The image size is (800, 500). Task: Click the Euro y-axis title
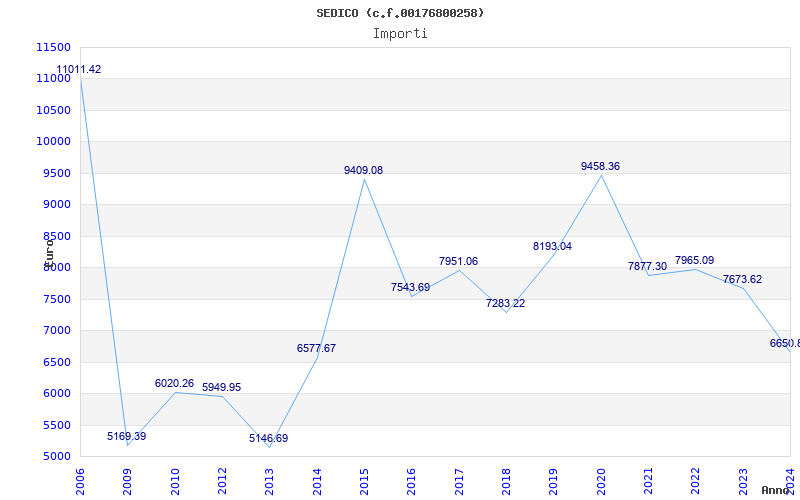pyautogui.click(x=49, y=252)
